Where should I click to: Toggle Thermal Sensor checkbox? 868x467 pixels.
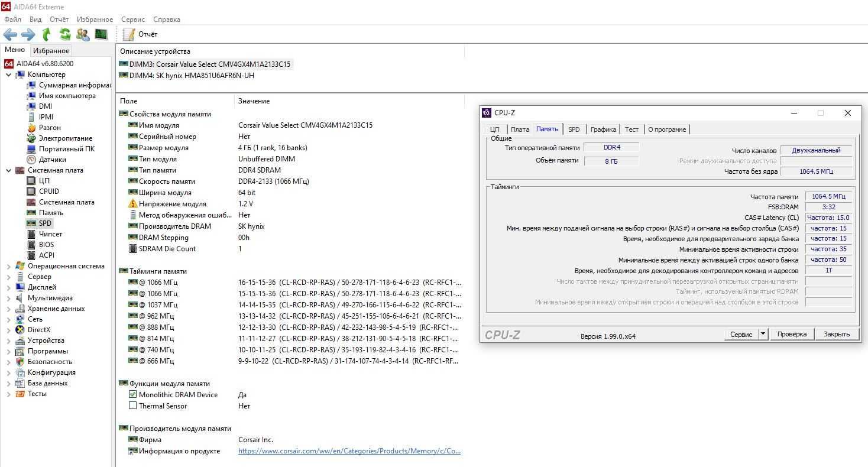pos(132,406)
